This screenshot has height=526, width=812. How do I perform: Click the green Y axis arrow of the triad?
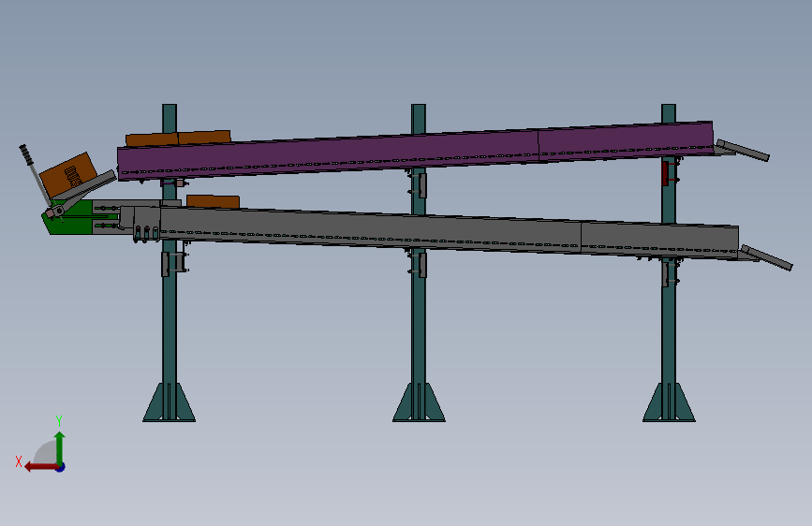[x=60, y=448]
